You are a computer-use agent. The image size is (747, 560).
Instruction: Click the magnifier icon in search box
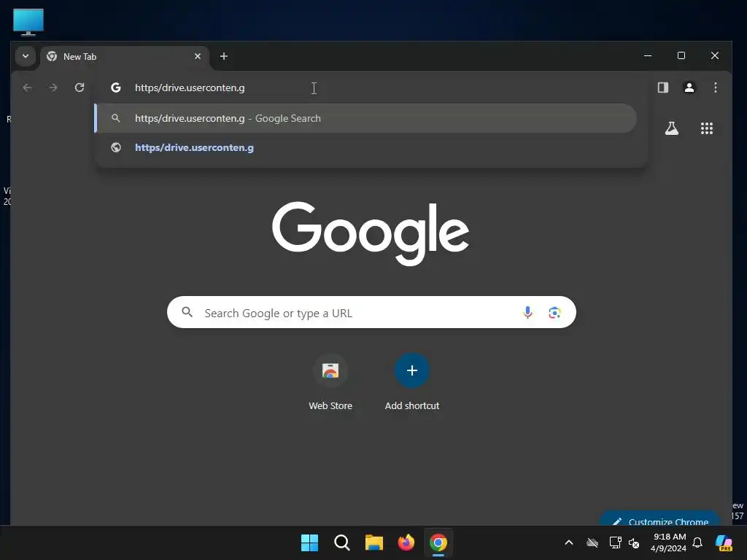(x=187, y=312)
